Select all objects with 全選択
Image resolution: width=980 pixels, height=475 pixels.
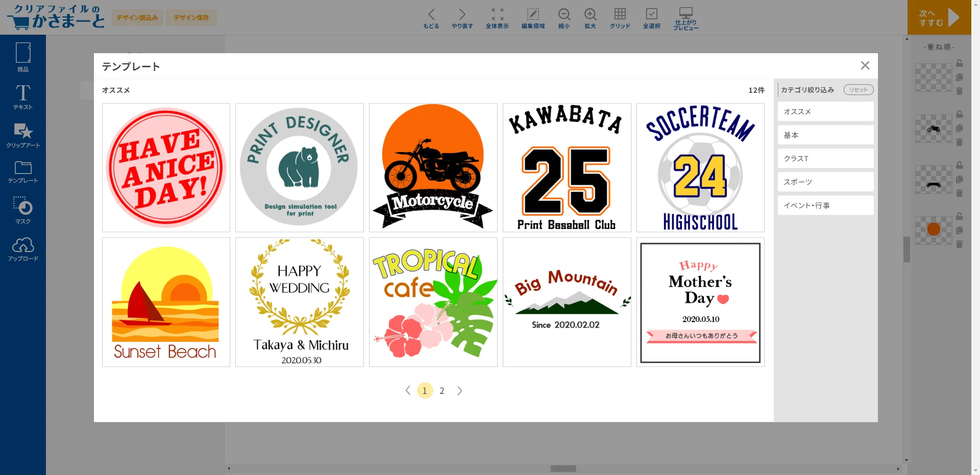[652, 18]
